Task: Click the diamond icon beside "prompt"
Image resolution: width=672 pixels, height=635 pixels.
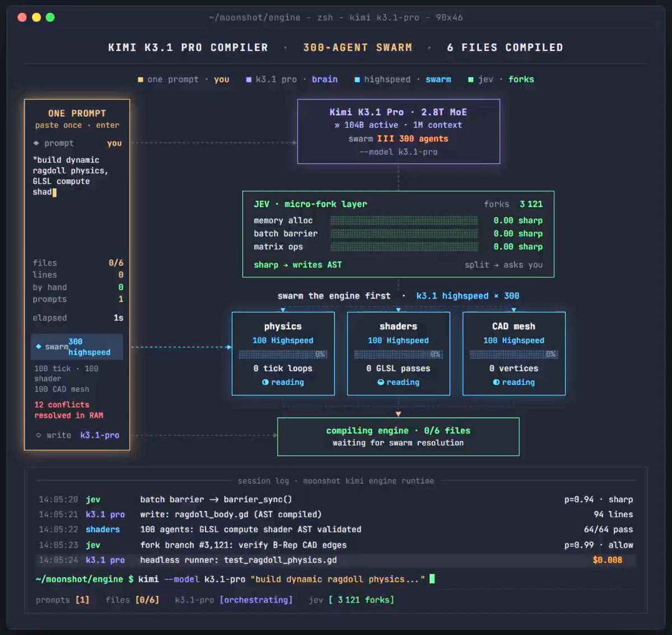Action: coord(36,143)
